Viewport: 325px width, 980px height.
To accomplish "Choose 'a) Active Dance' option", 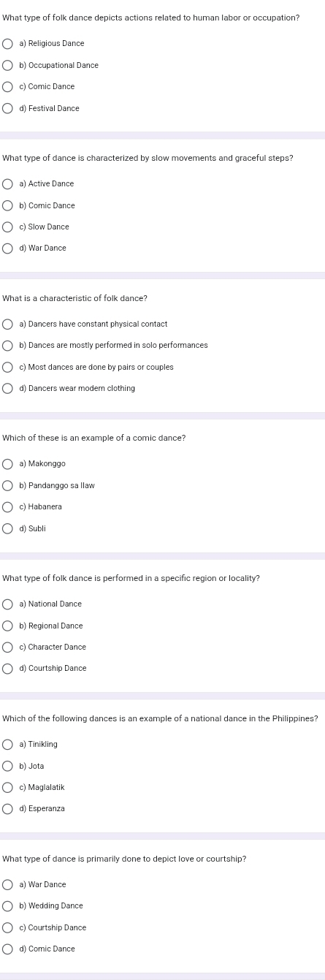I will (x=8, y=184).
